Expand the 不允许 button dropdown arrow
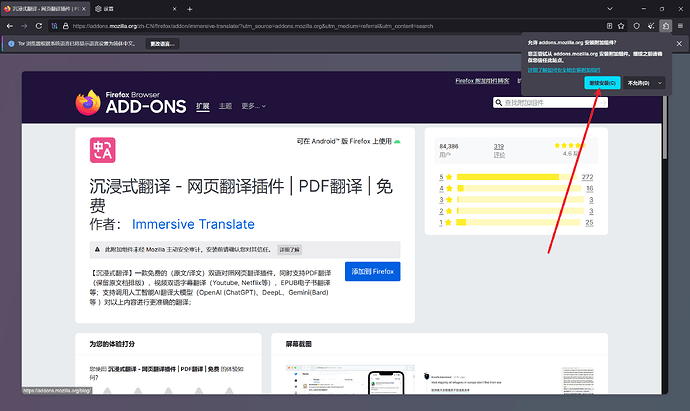This screenshot has width=690, height=411. tap(659, 83)
